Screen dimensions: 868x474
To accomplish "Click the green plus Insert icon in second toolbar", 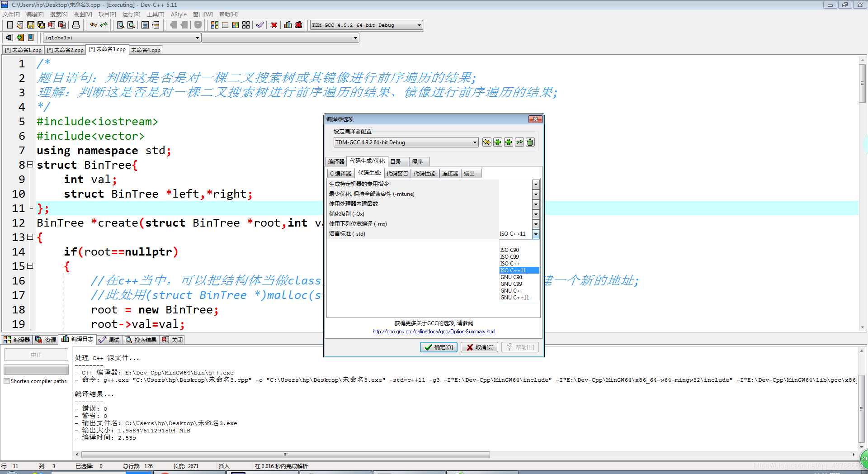I will (x=20, y=38).
